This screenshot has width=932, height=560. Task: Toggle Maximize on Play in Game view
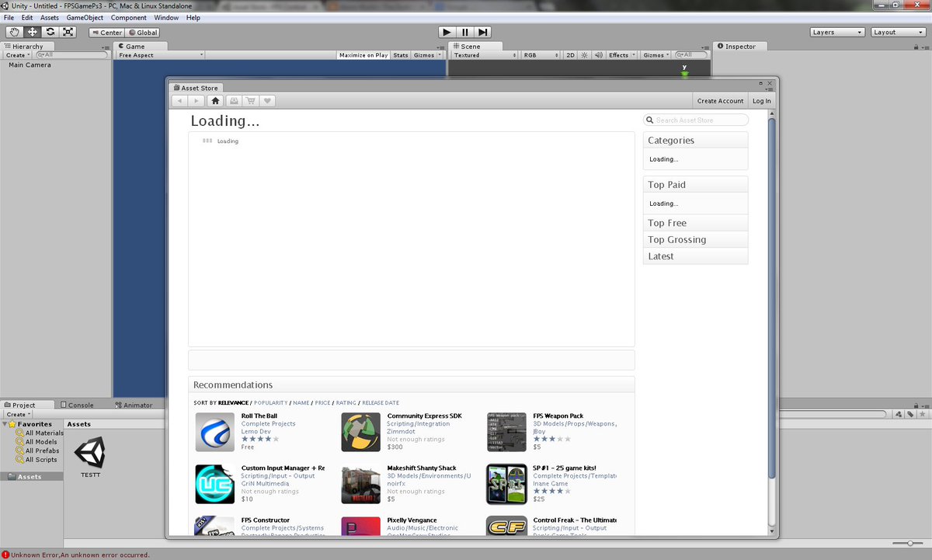click(x=363, y=55)
